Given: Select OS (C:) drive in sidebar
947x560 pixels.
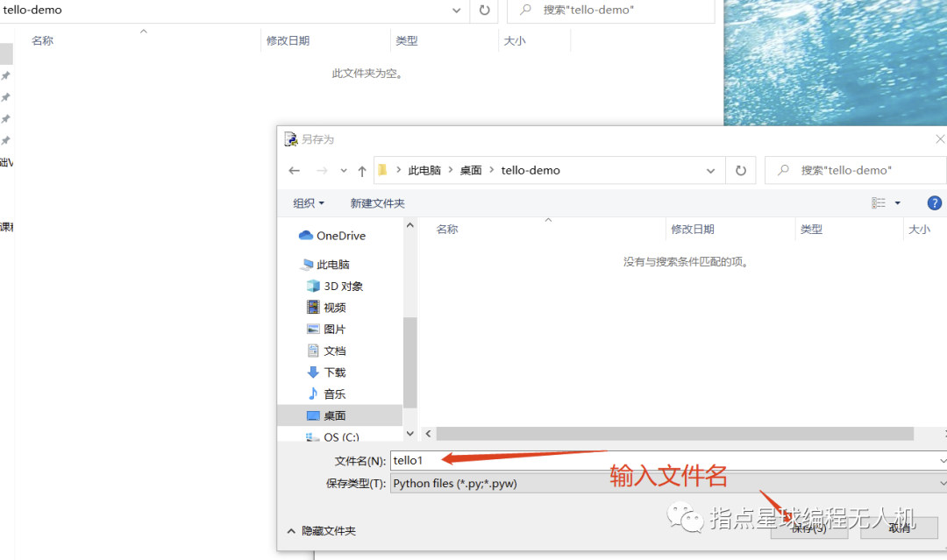Looking at the screenshot, I should (x=333, y=437).
